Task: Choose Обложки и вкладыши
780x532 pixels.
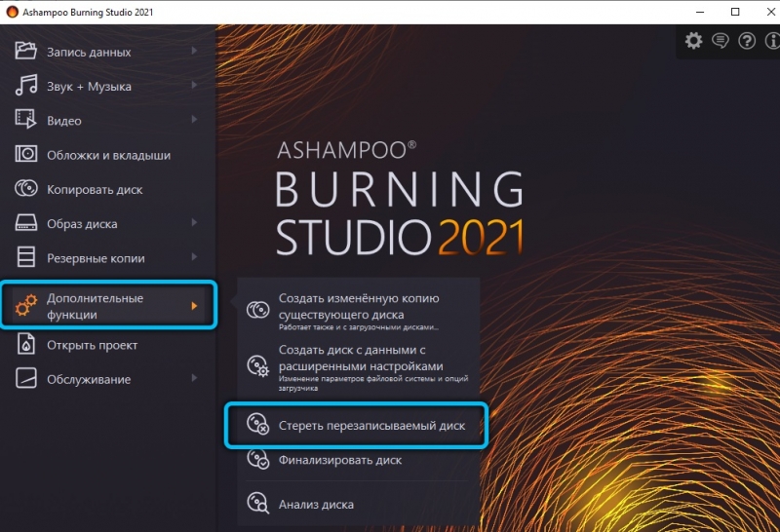Action: (107, 154)
